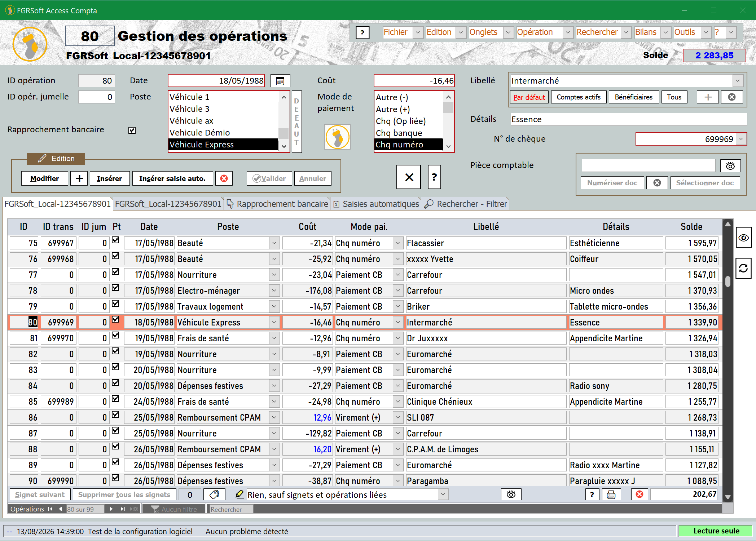
Task: Open the N° de chèque dropdown
Action: tap(741, 139)
